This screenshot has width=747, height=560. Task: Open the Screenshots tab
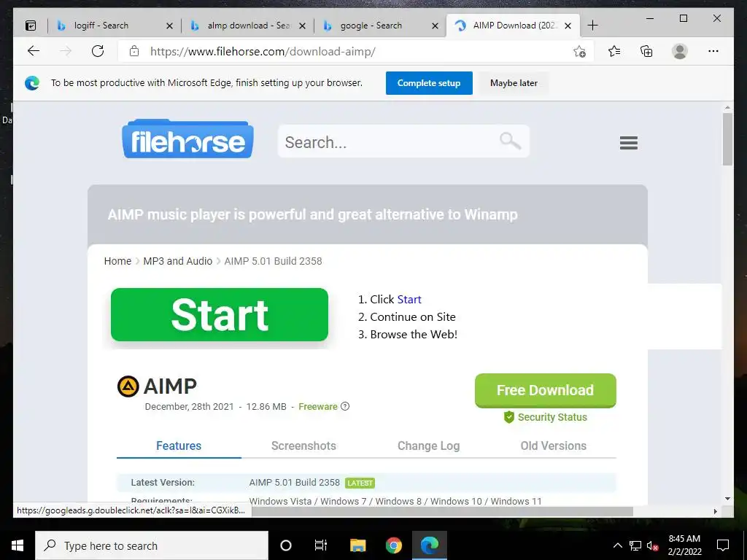click(303, 446)
